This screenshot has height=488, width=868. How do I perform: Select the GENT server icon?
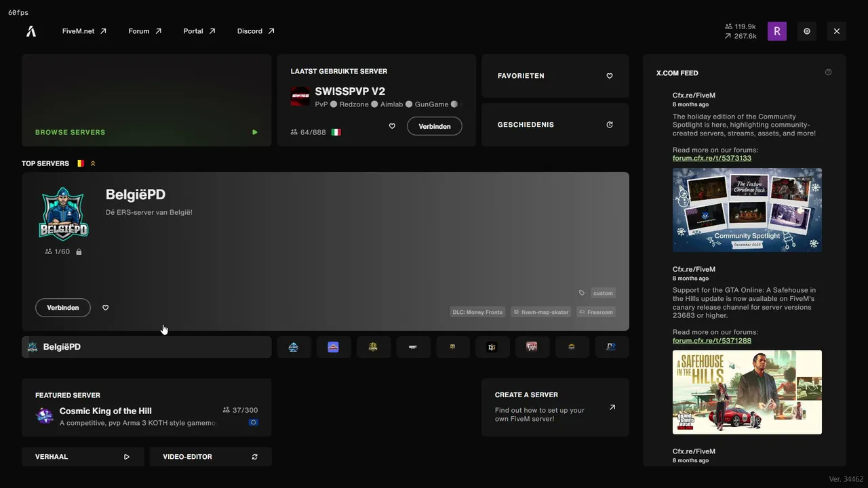(413, 347)
